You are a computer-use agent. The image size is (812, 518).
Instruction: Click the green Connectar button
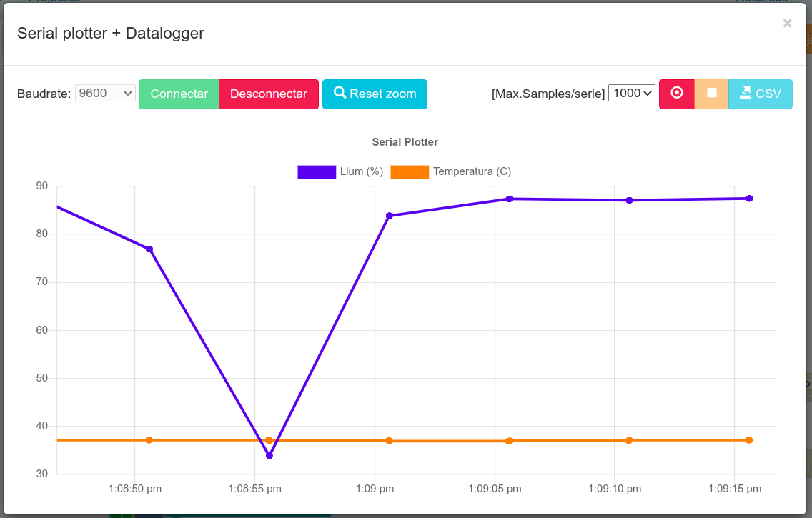179,94
